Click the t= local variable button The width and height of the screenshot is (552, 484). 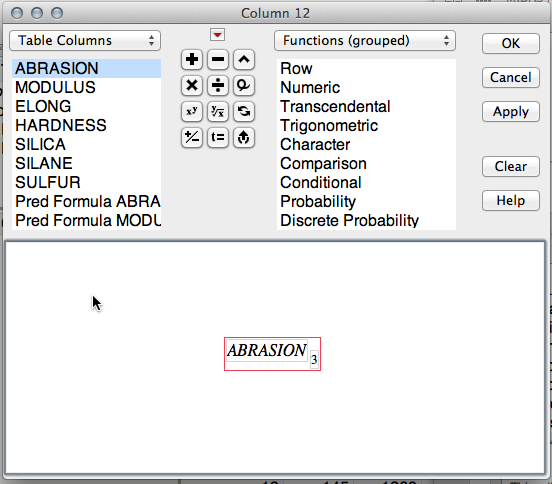[218, 137]
